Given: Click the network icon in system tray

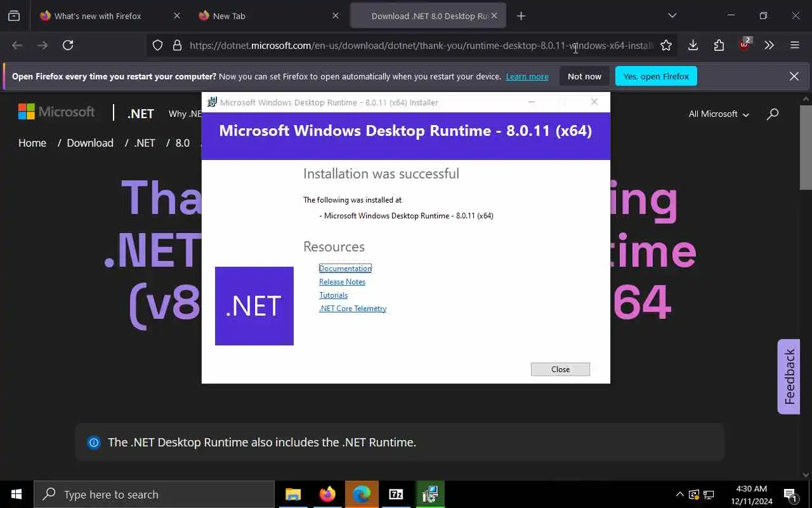Looking at the screenshot, I should (x=709, y=495).
